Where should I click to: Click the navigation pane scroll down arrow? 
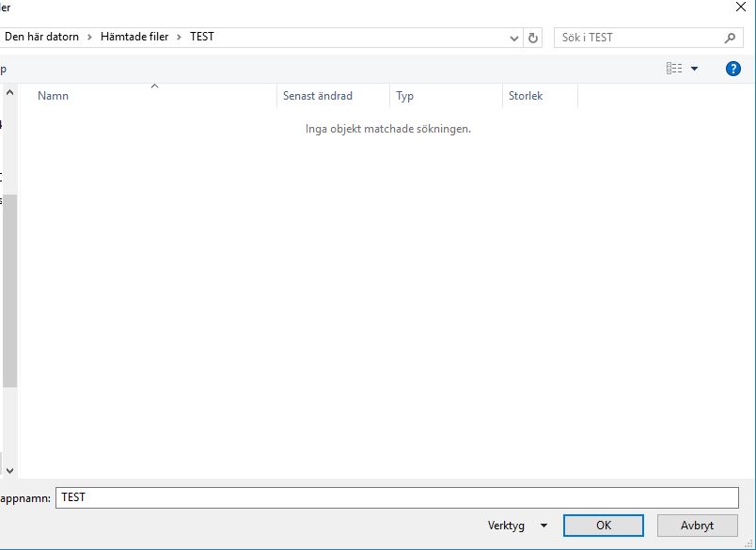pyautogui.click(x=9, y=470)
